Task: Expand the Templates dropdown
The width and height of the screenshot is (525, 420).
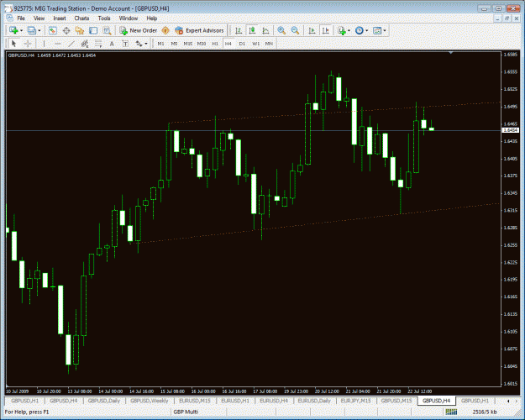Action: pos(385,31)
